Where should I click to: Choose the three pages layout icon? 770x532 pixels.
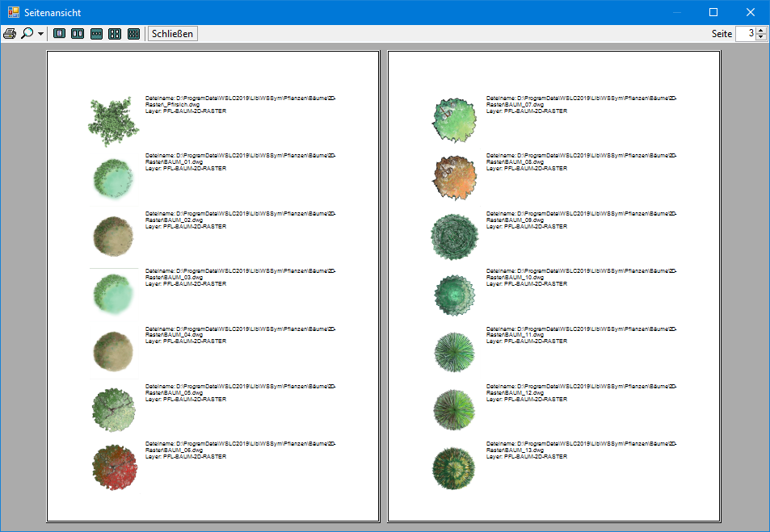[96, 34]
